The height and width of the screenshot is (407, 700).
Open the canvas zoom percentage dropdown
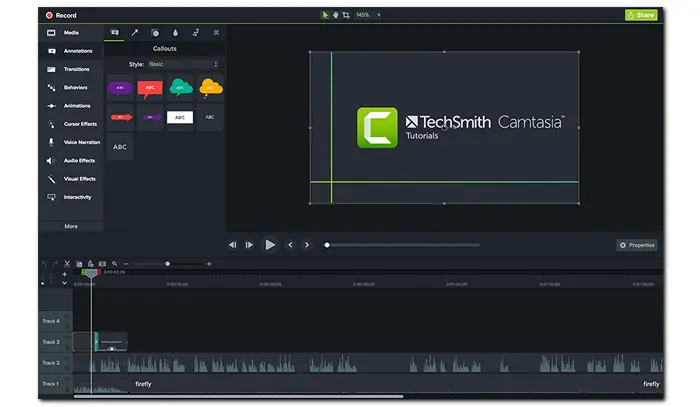tap(369, 15)
